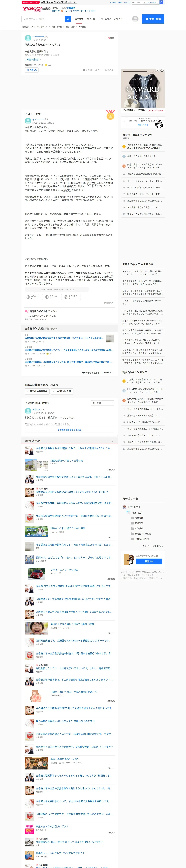Image resolution: width=186 pixels, height=868 pixels.
Task: Click the ログイン link
Action: [56, 11]
